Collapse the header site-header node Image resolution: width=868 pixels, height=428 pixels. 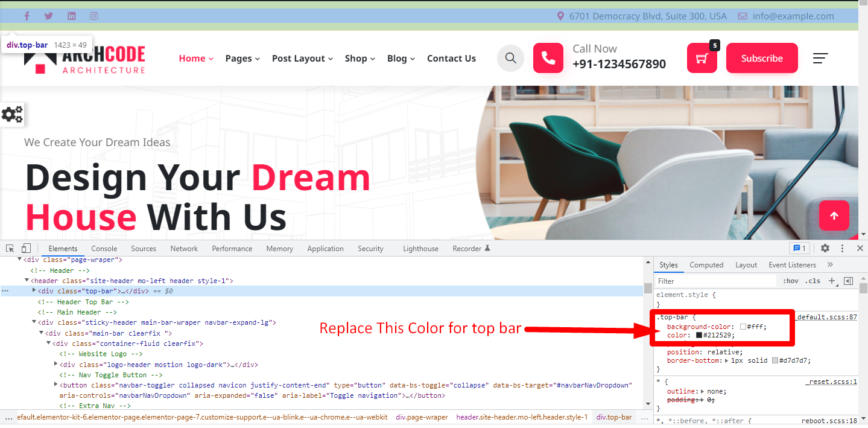27,281
